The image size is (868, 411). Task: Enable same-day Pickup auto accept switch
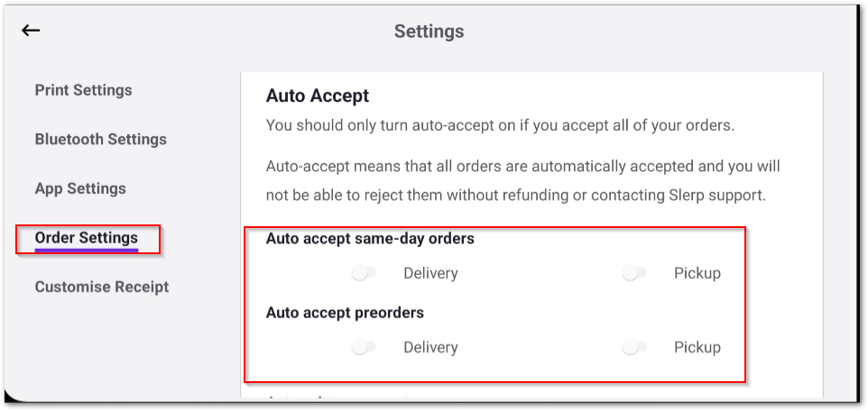click(x=635, y=273)
